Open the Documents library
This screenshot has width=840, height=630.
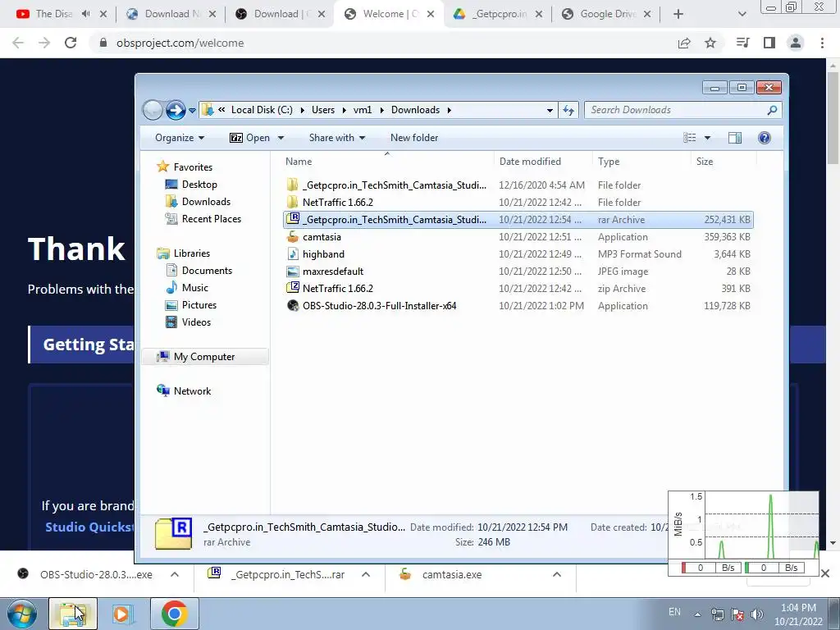tap(199, 271)
